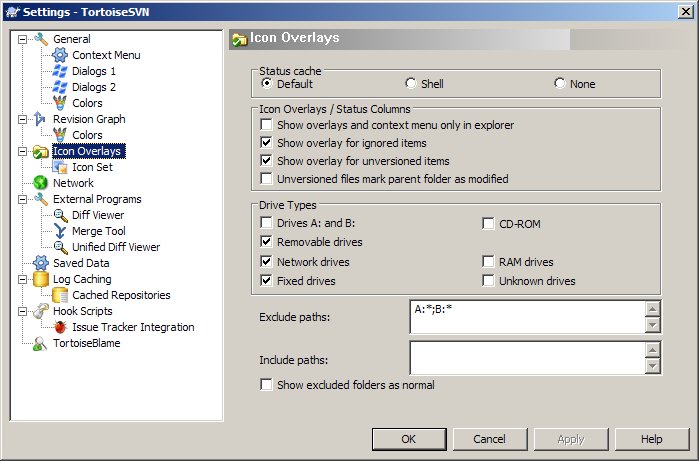699x461 pixels.
Task: Enable the RAM drives checkbox
Action: (x=488, y=262)
